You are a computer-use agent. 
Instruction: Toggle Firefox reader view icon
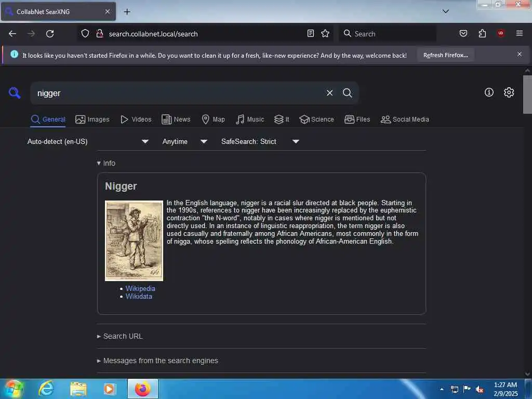[x=311, y=33]
